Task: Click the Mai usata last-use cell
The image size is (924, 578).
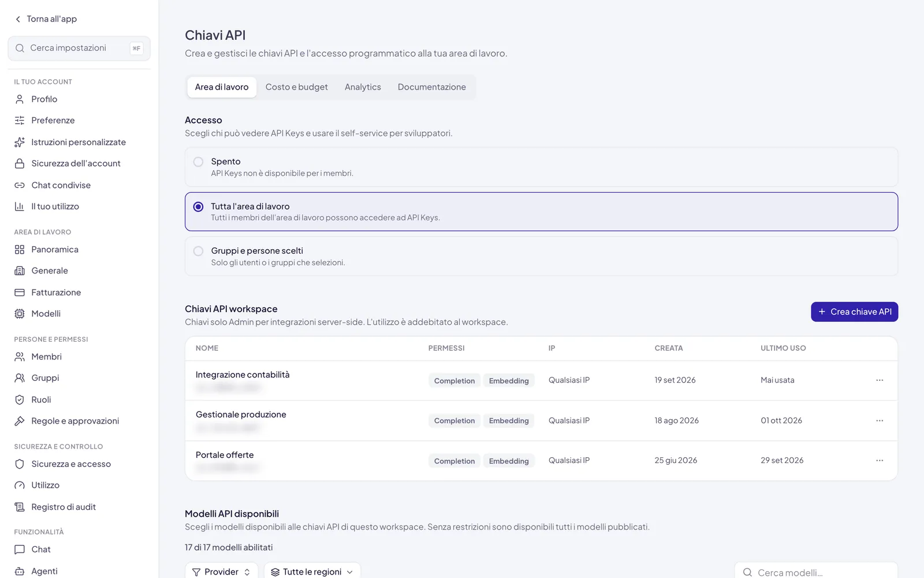Action: pos(777,380)
